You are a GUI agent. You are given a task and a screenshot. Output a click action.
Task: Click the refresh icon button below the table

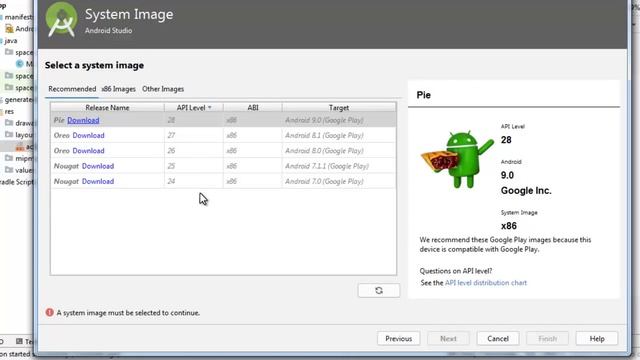379,290
